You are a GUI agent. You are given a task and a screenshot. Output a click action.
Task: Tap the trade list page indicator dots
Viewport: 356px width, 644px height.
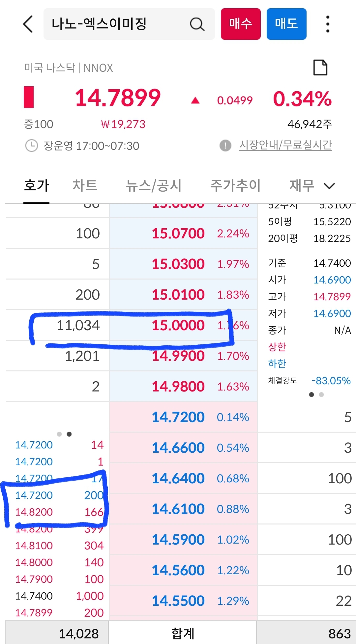[64, 434]
